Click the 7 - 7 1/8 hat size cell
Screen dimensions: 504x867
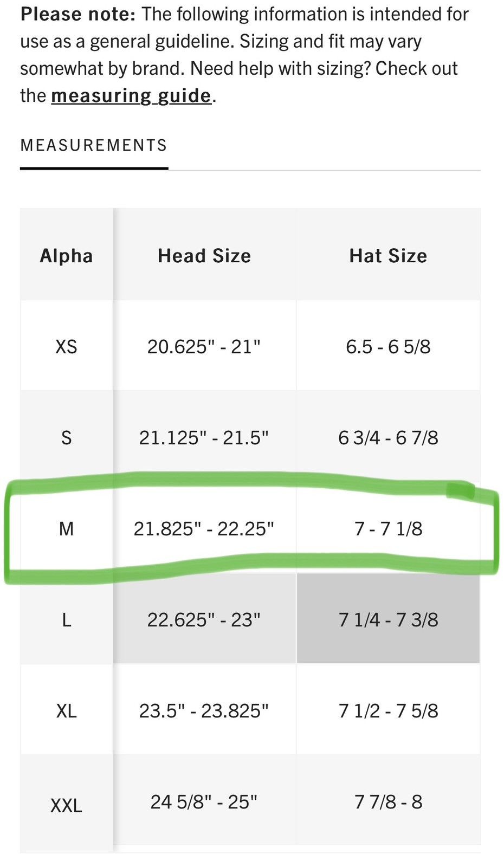click(x=388, y=528)
